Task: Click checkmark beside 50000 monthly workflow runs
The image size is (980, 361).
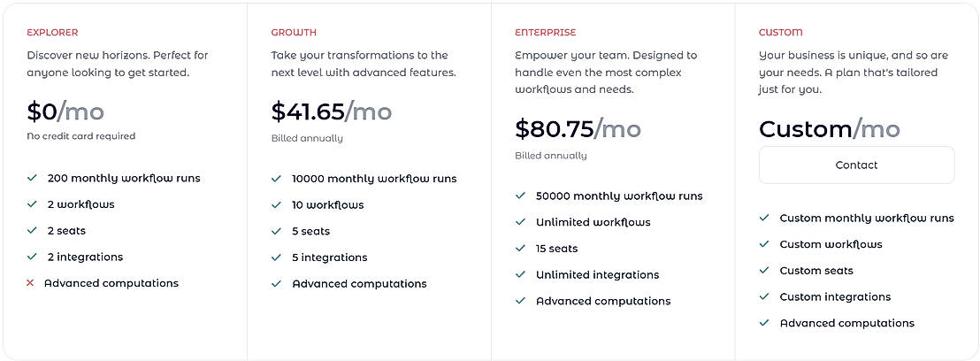Action: click(520, 196)
